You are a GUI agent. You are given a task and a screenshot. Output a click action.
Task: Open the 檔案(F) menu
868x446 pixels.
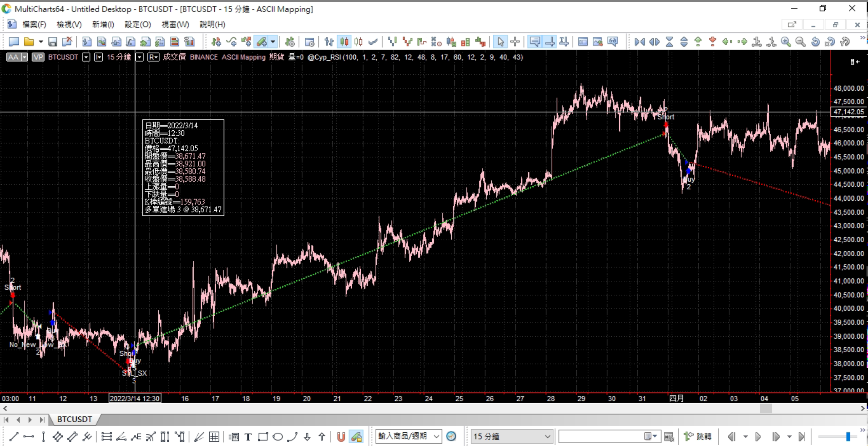point(34,24)
